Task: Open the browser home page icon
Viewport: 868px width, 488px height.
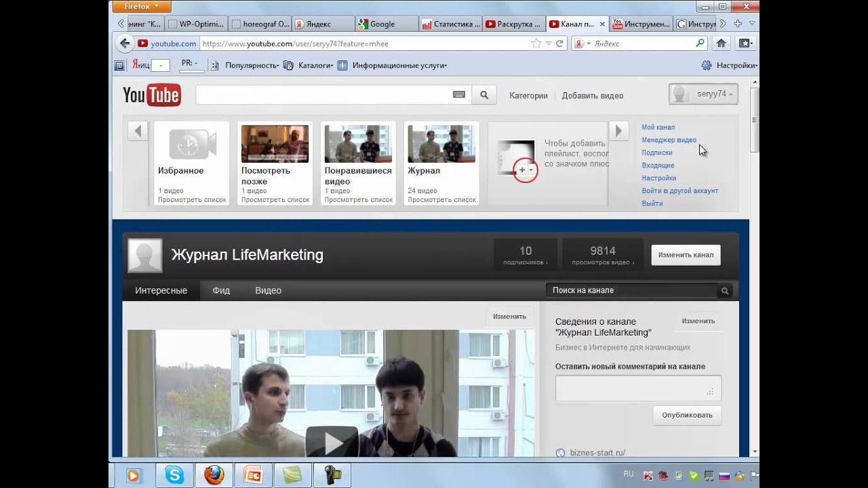Action: 722,43
